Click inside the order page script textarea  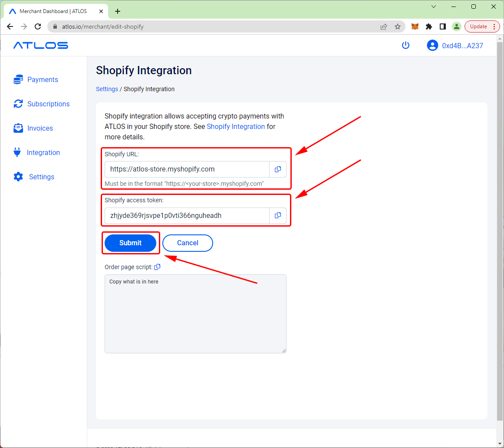(x=195, y=314)
